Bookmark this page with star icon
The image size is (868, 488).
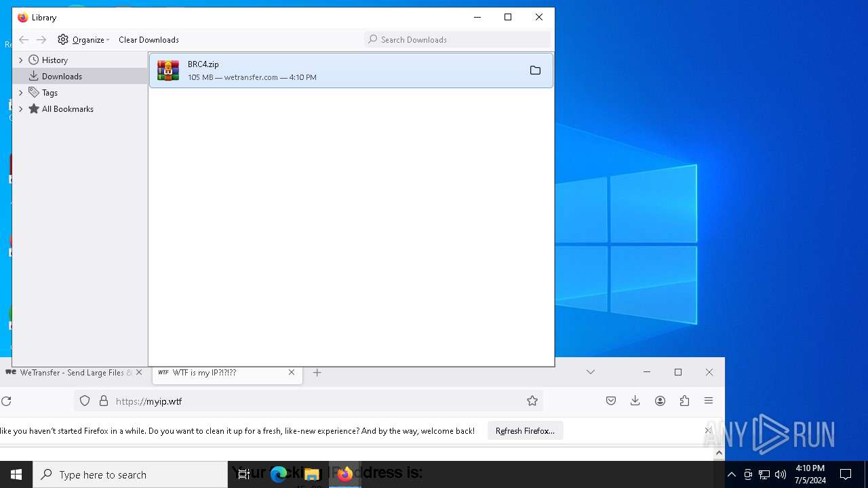tap(532, 401)
